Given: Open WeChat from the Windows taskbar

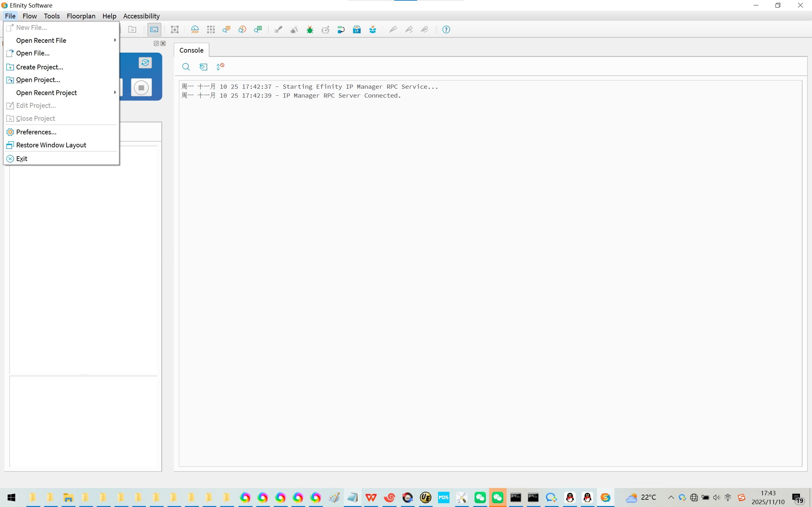Looking at the screenshot, I should point(480,497).
